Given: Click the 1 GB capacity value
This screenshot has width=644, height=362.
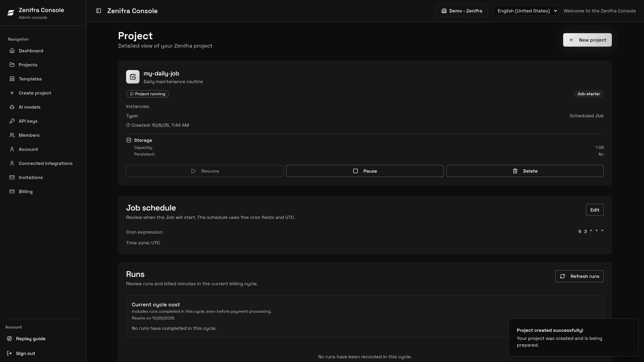Looking at the screenshot, I should coord(599,147).
